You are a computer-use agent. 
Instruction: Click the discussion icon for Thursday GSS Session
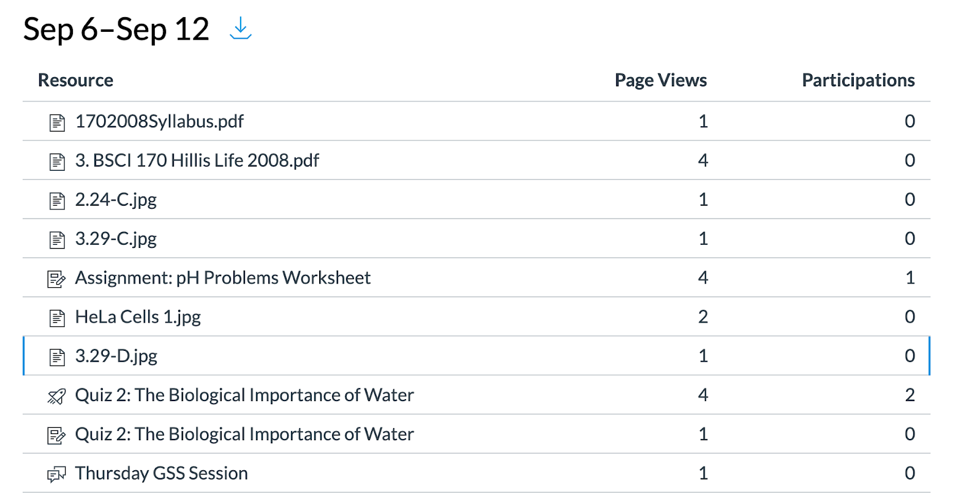[56, 475]
